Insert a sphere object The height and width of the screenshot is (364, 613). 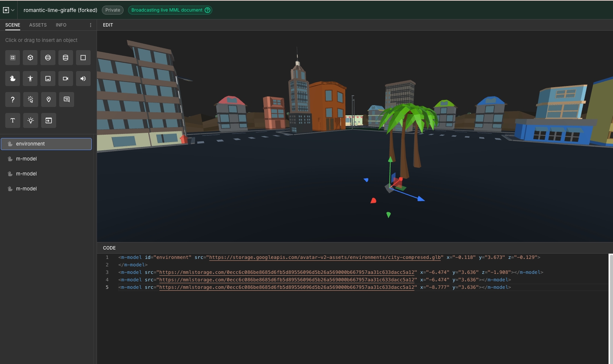pos(48,58)
